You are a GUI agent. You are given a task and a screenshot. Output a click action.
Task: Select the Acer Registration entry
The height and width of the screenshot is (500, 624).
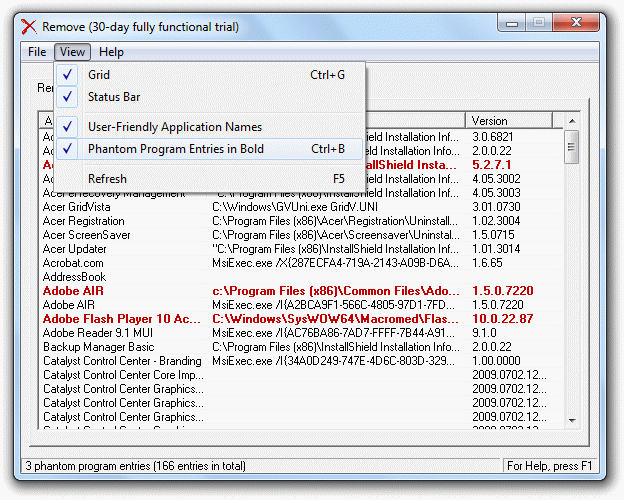[84, 221]
